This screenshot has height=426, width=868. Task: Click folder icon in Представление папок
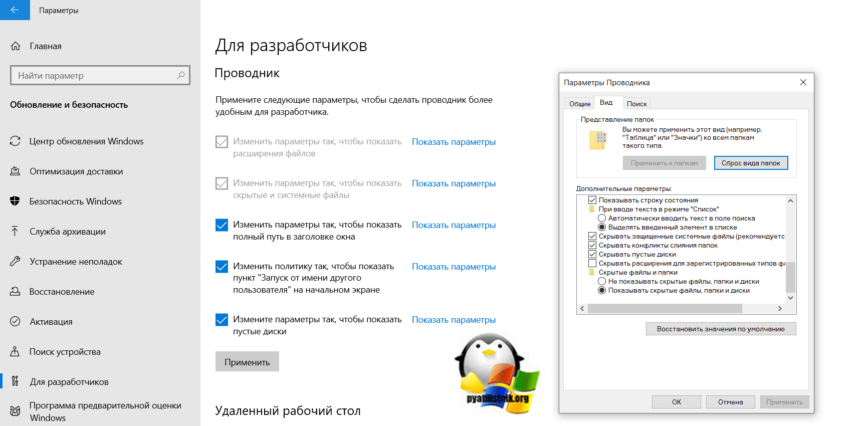[598, 140]
